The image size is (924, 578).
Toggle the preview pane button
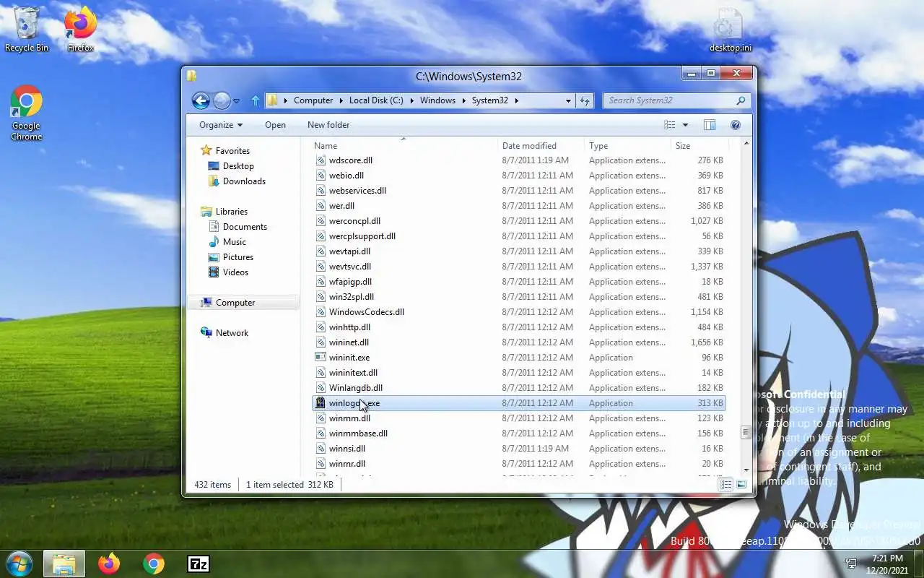[710, 125]
